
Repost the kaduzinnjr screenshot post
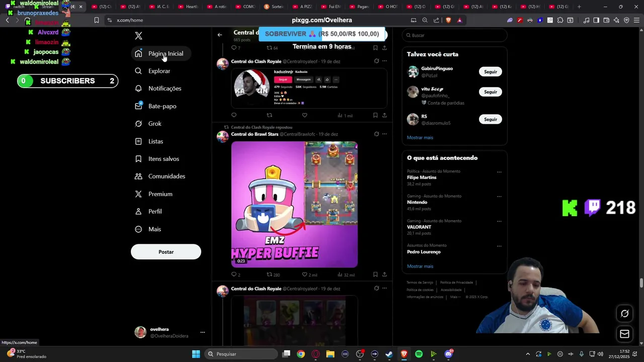[x=269, y=115]
